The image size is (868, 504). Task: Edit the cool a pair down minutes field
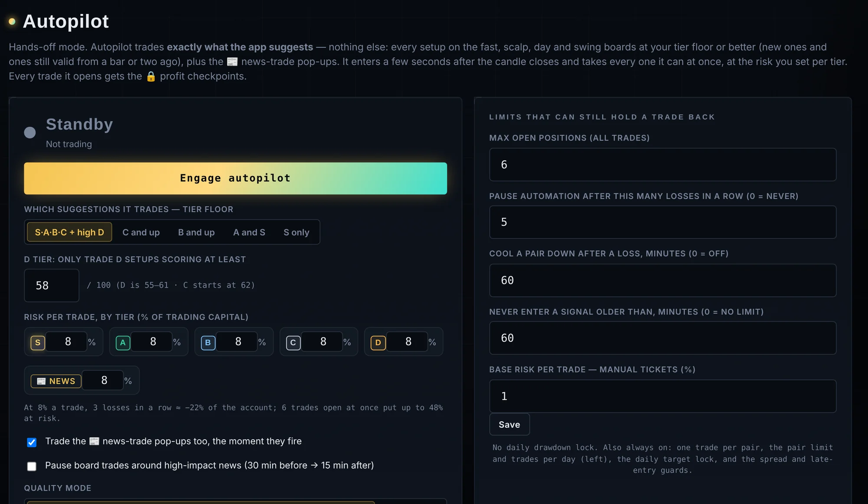pyautogui.click(x=663, y=280)
